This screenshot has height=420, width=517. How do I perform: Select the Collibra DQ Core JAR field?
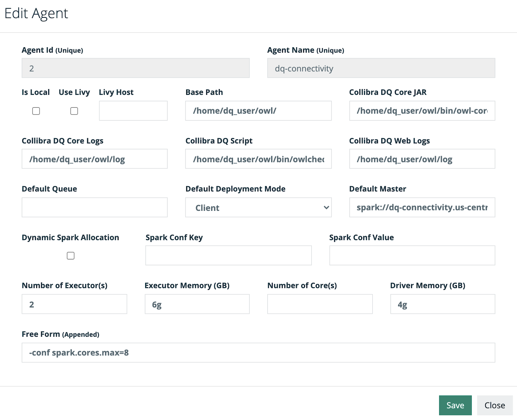422,111
